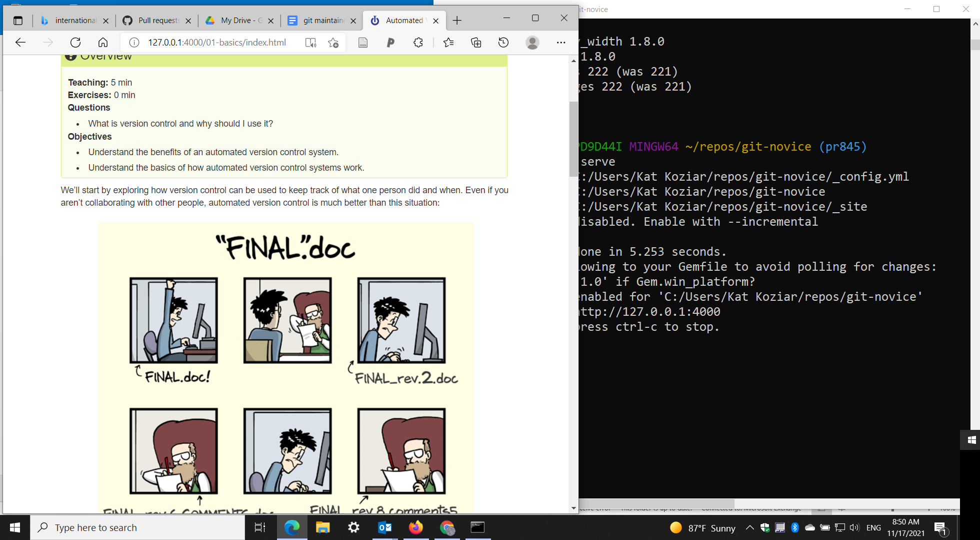Click the PayPal extension icon

click(390, 43)
